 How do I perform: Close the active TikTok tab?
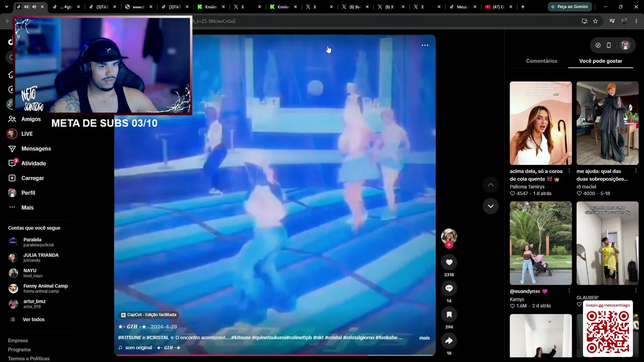[42, 7]
